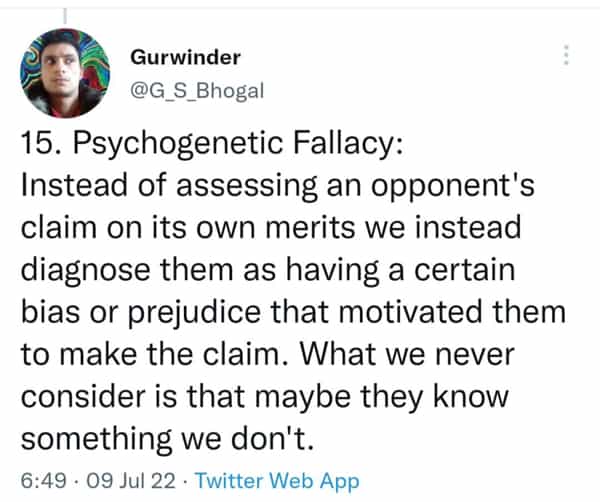The height and width of the screenshot is (502, 600).
Task: Open the Twitter Web App source link
Action: point(277,481)
